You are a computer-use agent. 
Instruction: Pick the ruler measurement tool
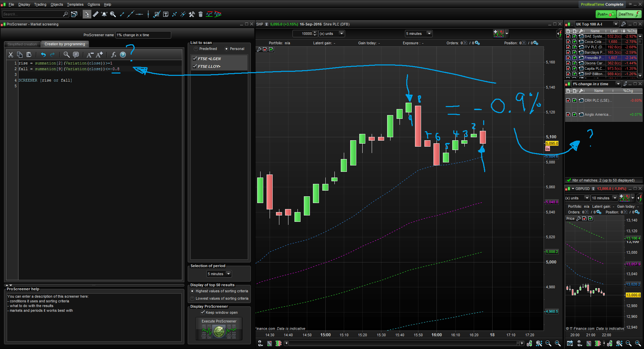tap(96, 14)
